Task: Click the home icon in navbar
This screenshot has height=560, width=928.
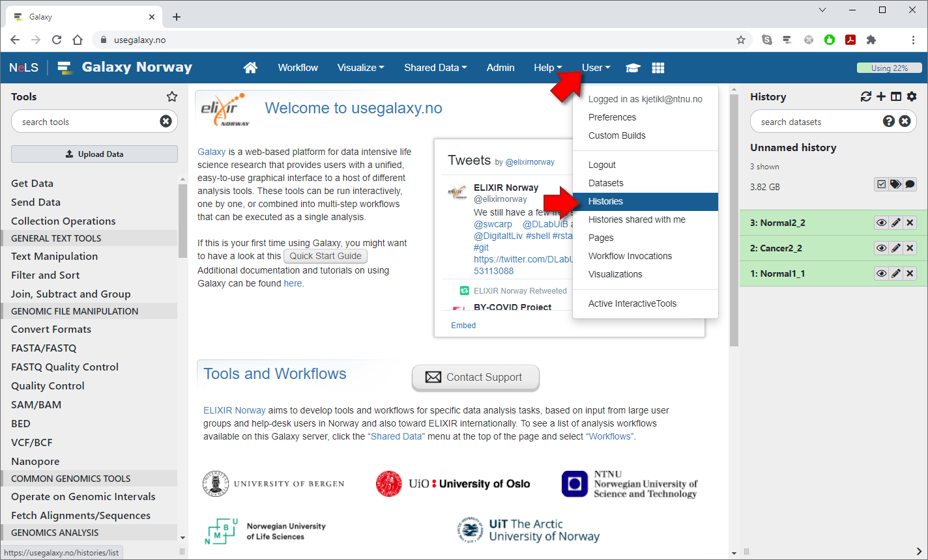Action: (x=250, y=68)
